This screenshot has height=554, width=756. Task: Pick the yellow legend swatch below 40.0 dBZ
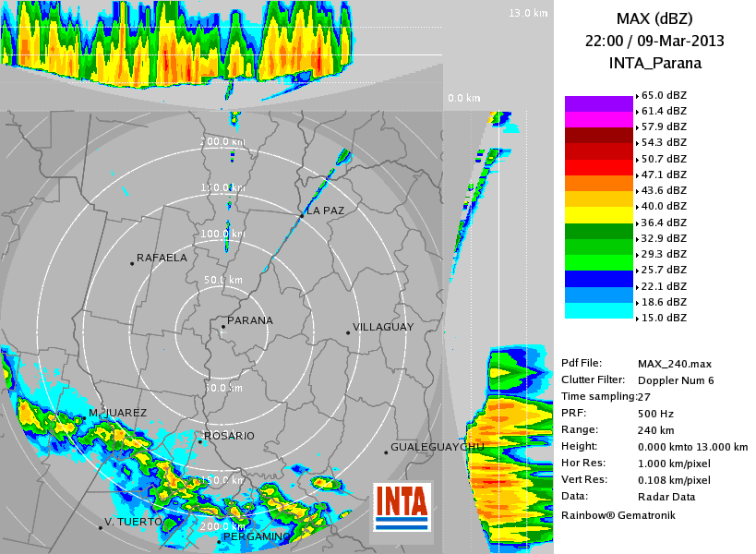(x=599, y=214)
